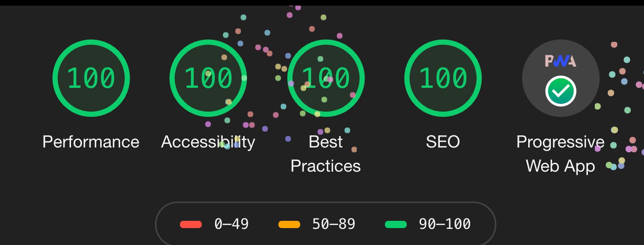Click the red 0–49 legend swatch

coord(191,224)
